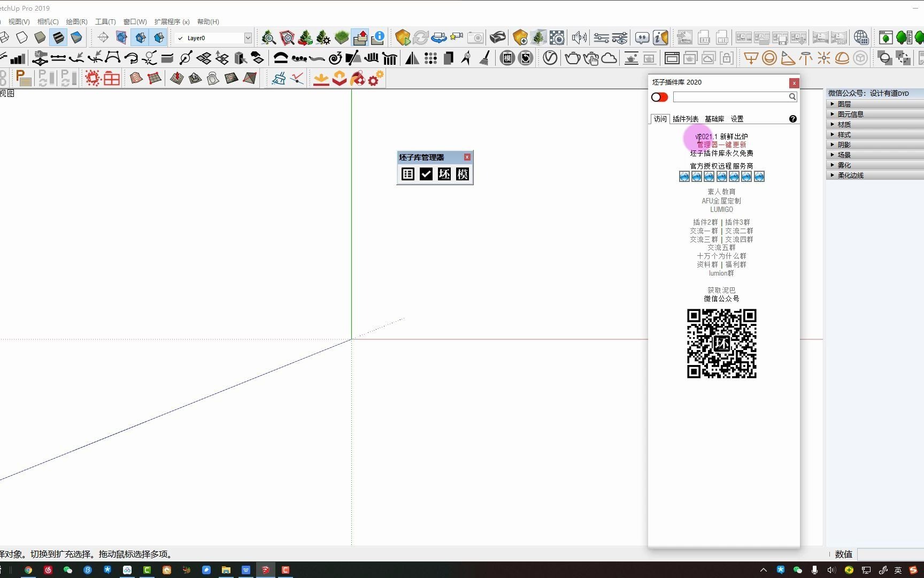Click the VR headset icon
924x578 pixels.
pos(498,37)
